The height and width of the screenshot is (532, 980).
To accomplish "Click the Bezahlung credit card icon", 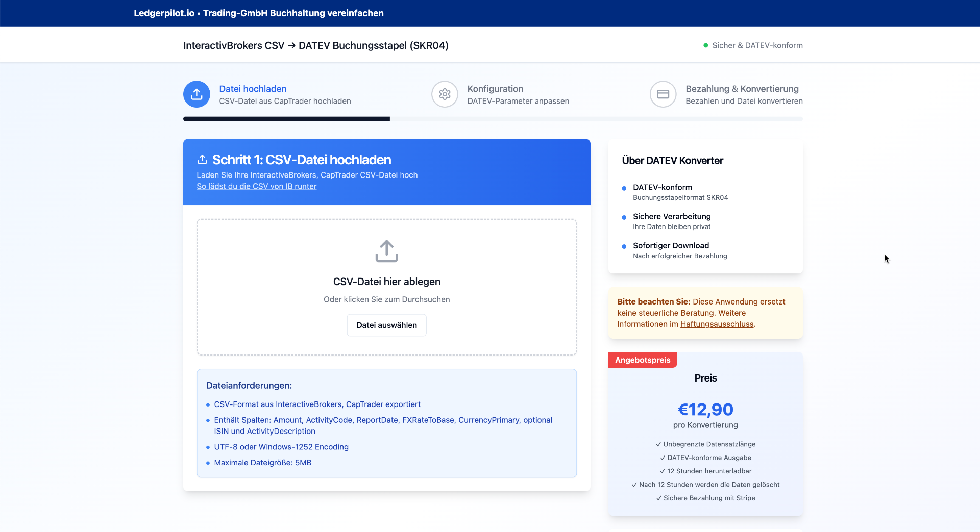I will point(663,94).
